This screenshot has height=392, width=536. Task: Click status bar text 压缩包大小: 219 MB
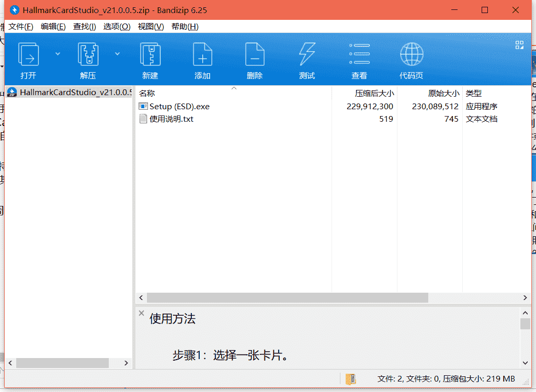click(x=479, y=379)
